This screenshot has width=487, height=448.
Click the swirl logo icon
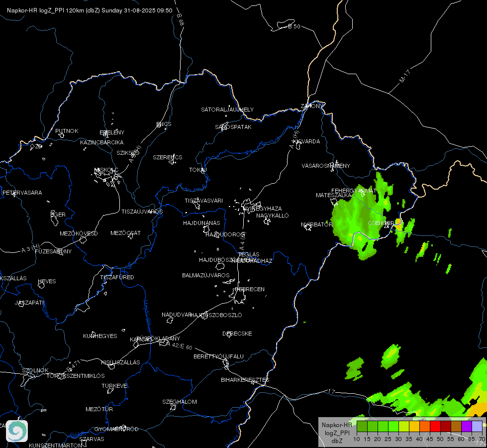17,431
